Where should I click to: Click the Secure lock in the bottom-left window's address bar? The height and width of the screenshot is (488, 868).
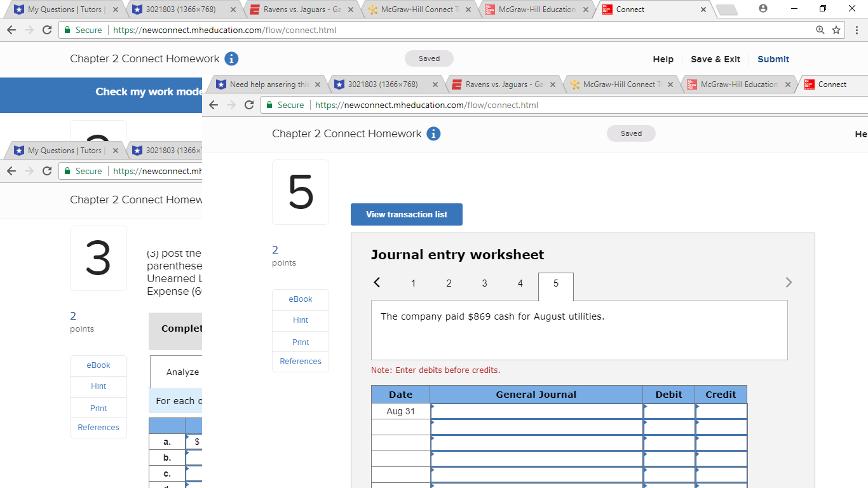point(68,171)
